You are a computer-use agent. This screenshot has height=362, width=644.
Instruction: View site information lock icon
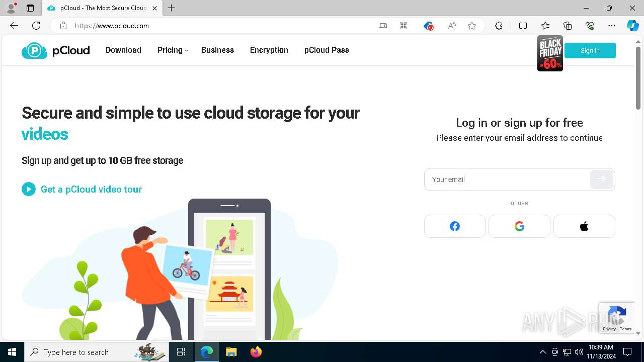click(x=63, y=26)
